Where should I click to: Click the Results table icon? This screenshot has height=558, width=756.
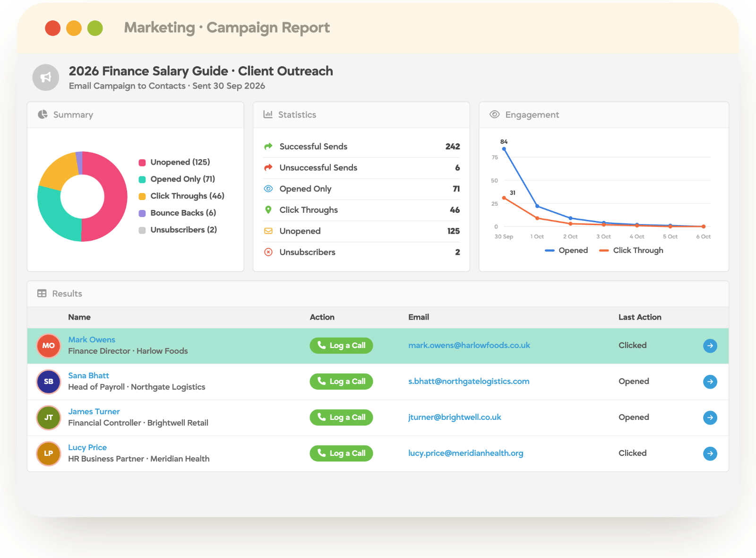[42, 294]
